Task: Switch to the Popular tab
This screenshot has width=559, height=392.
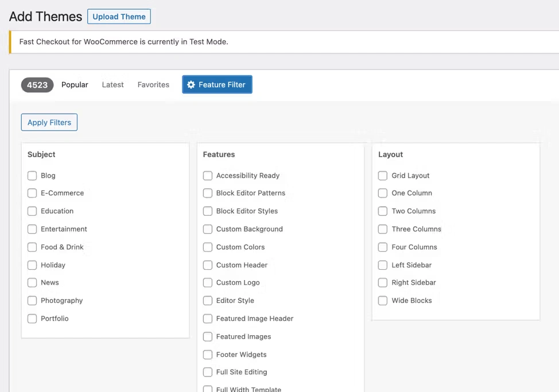Action: [75, 85]
